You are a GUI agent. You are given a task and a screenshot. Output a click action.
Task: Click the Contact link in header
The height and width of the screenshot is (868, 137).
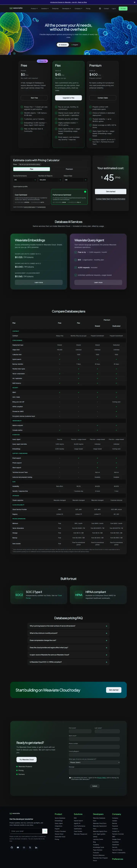point(106,8)
